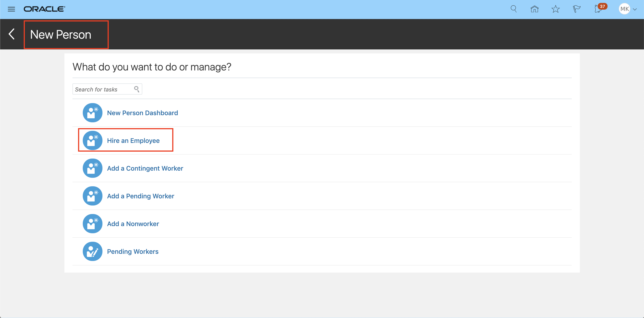The height and width of the screenshot is (318, 644).
Task: Choose the Add a Nonworker link
Action: [133, 224]
